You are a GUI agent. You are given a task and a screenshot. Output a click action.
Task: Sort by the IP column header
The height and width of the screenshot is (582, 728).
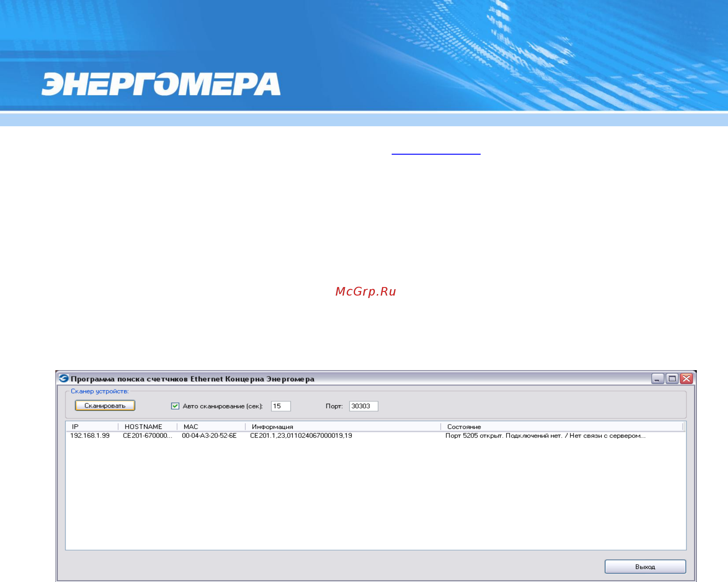(x=92, y=427)
